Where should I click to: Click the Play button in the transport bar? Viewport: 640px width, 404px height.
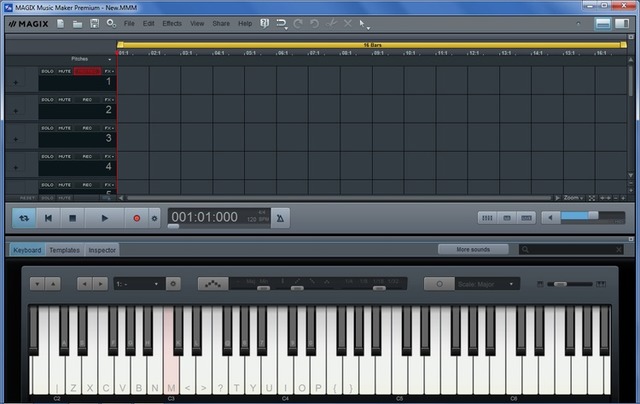point(104,217)
